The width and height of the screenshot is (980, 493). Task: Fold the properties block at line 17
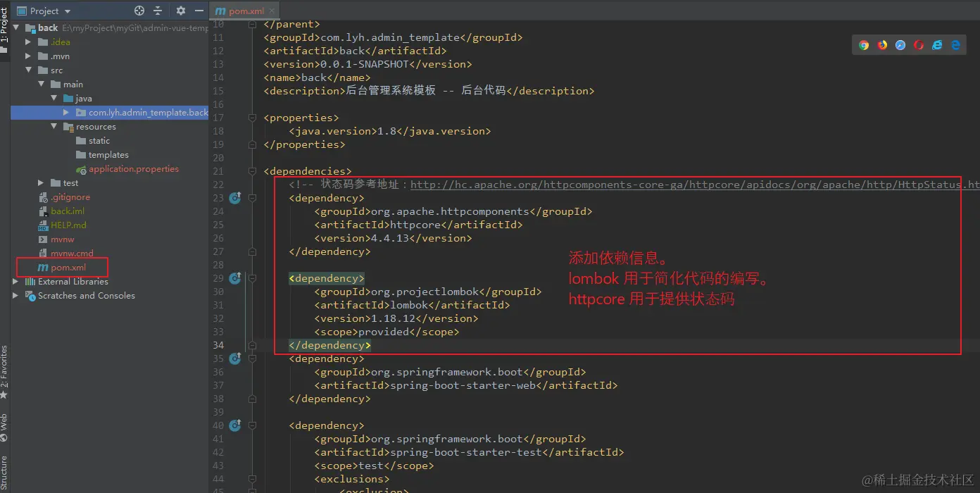click(x=252, y=118)
